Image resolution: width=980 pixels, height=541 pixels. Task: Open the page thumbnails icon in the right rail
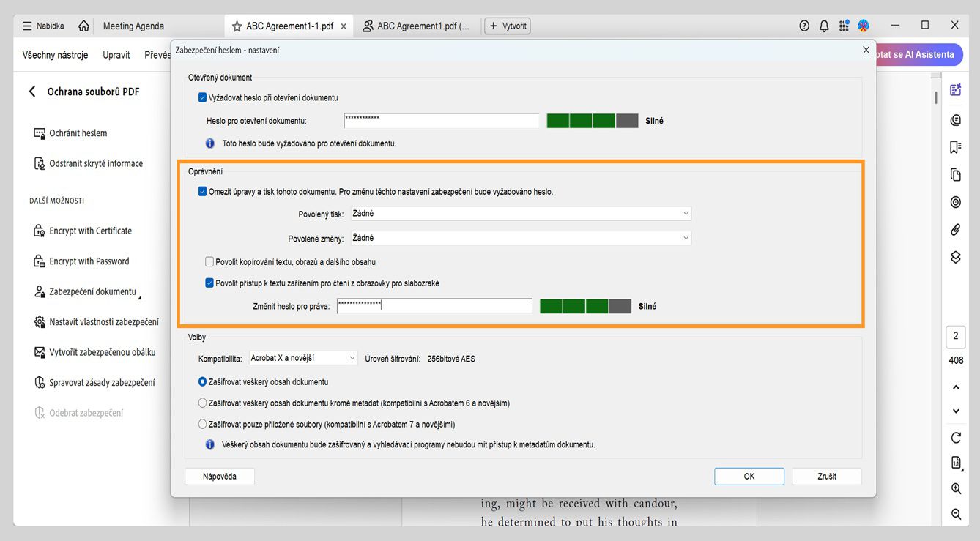click(x=955, y=175)
